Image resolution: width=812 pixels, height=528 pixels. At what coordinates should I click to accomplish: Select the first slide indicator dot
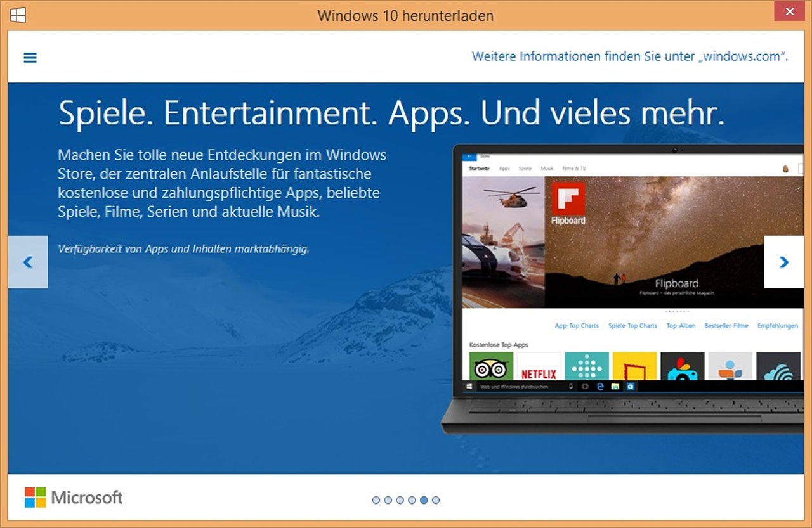pos(376,500)
